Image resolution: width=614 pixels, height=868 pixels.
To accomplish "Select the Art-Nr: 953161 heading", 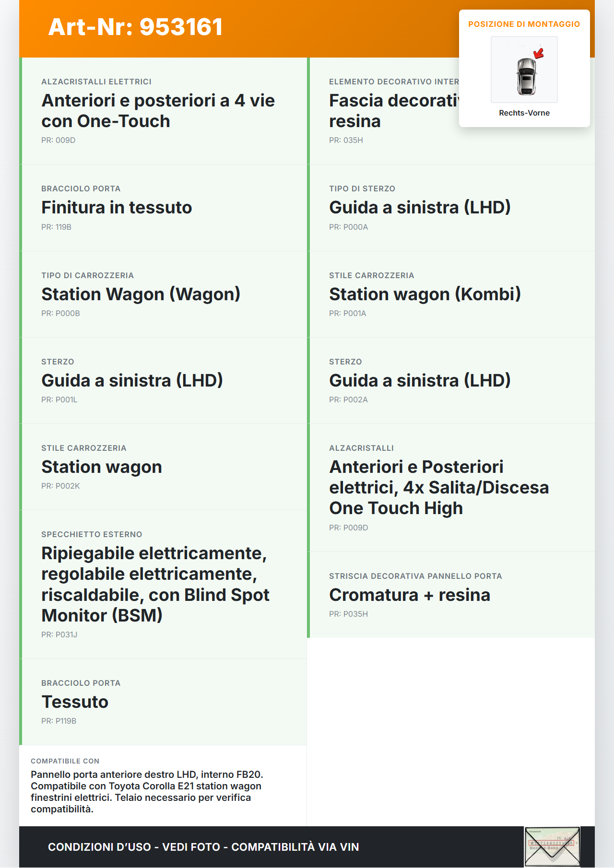I will [136, 27].
